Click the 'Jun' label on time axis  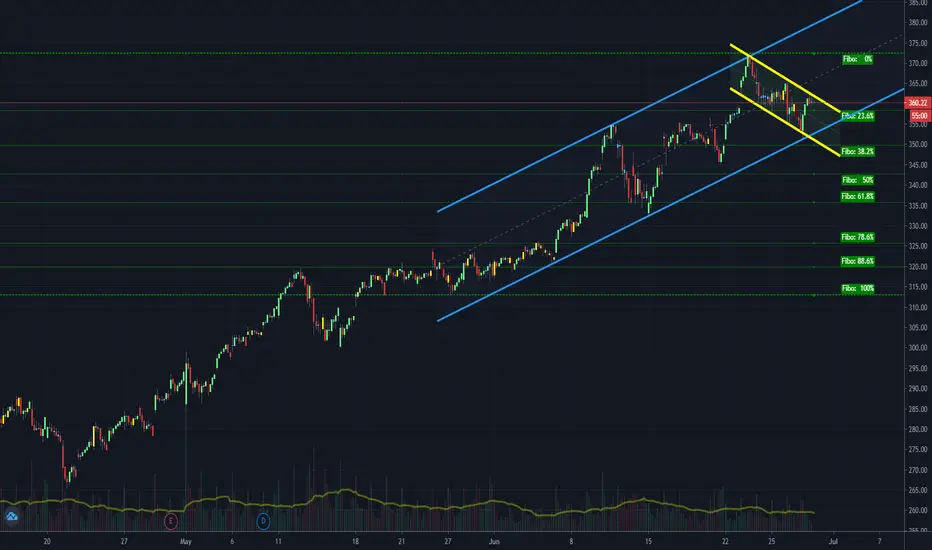coord(494,542)
